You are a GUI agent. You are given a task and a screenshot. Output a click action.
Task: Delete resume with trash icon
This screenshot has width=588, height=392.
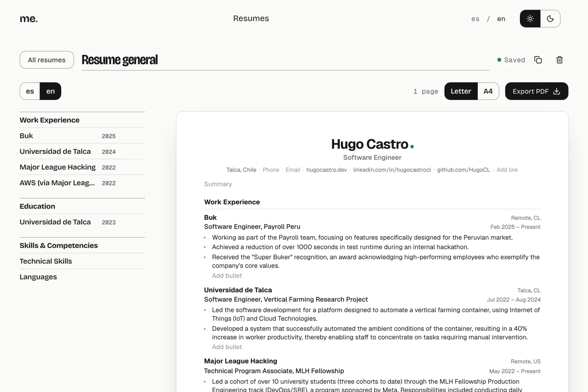[x=559, y=60]
